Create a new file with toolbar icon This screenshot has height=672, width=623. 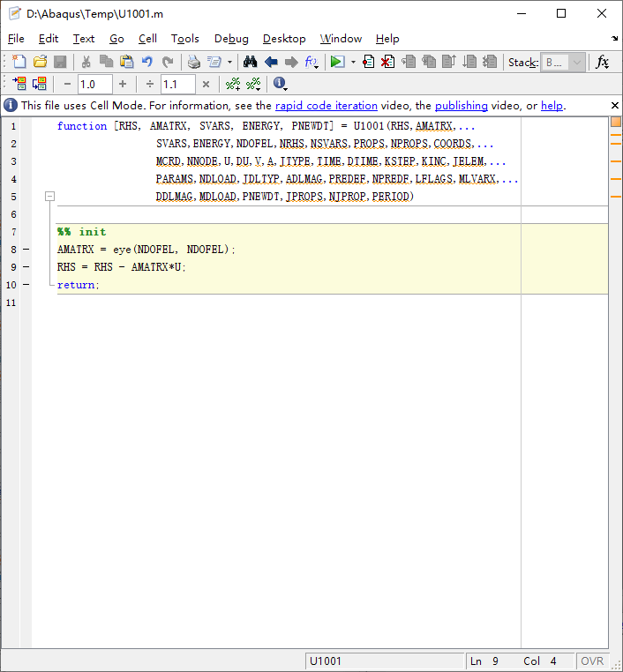pyautogui.click(x=19, y=62)
